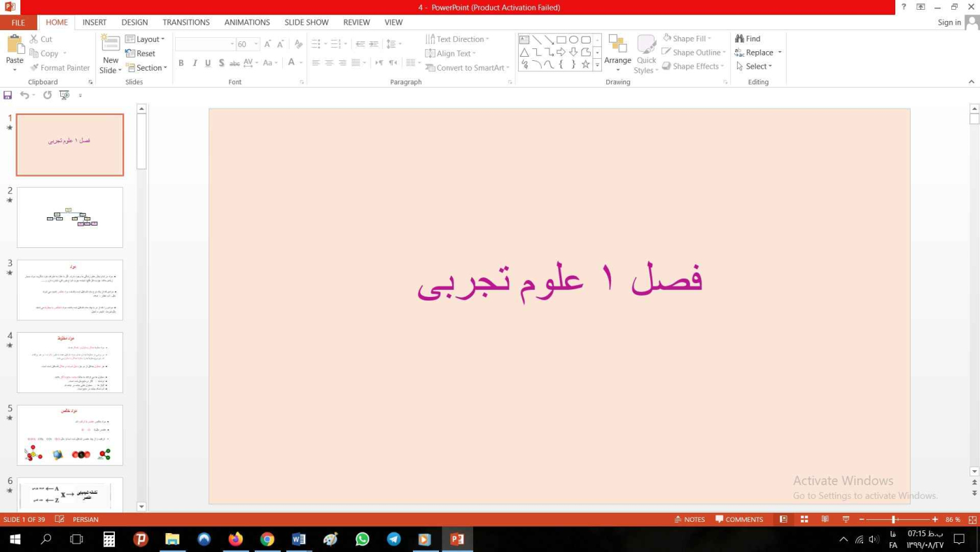Screen dimensions: 980x552
Task: Open the Shape Fill dropdown
Action: [x=689, y=39]
